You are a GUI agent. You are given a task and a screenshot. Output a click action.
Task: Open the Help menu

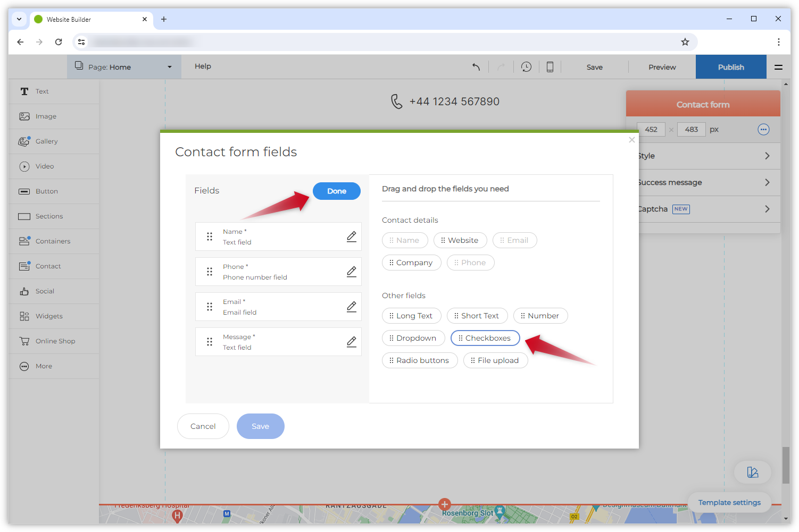click(x=203, y=66)
